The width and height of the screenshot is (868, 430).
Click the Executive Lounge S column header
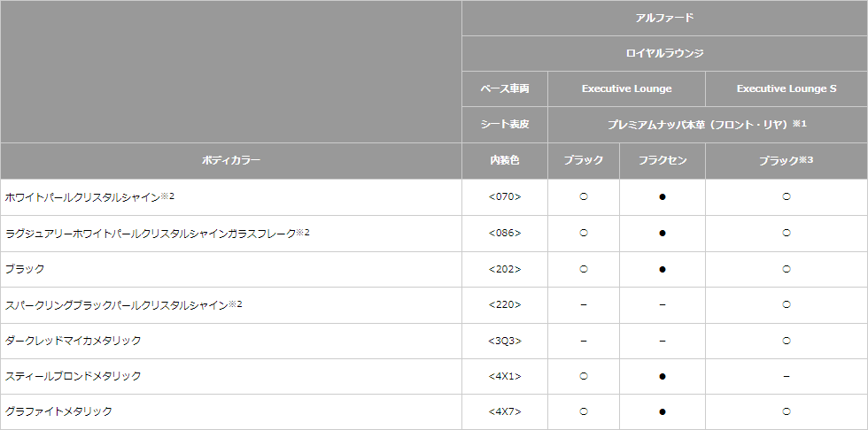[787, 89]
